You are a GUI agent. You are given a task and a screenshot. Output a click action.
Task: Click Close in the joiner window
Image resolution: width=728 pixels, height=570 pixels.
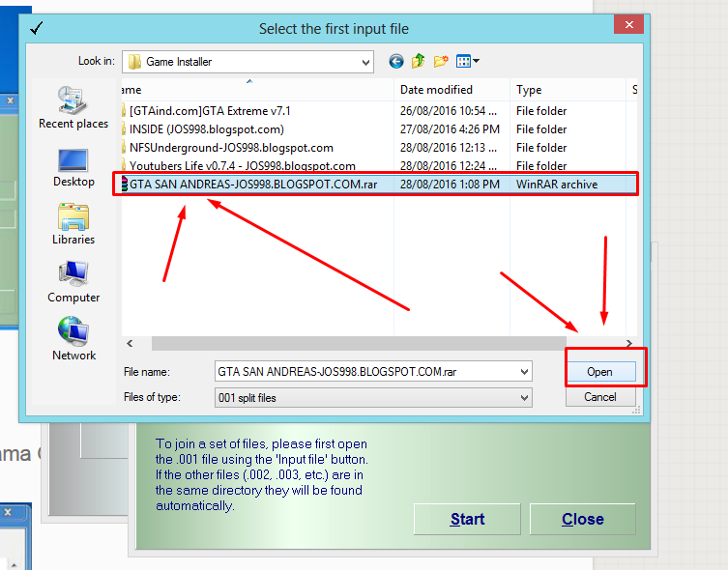(x=583, y=519)
